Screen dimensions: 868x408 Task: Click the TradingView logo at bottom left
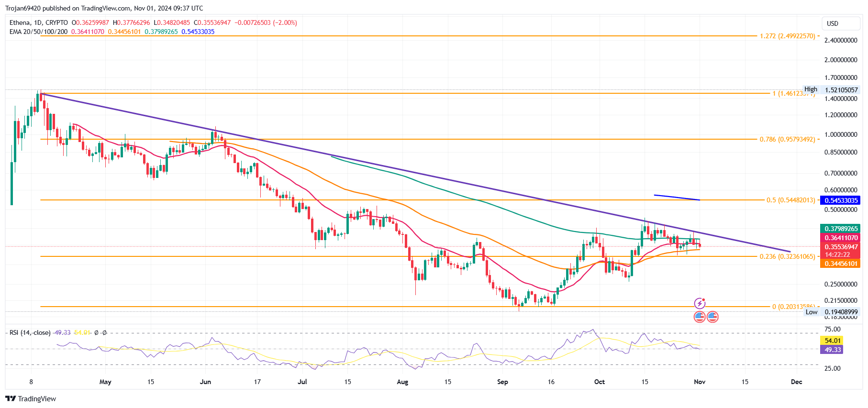click(x=31, y=398)
